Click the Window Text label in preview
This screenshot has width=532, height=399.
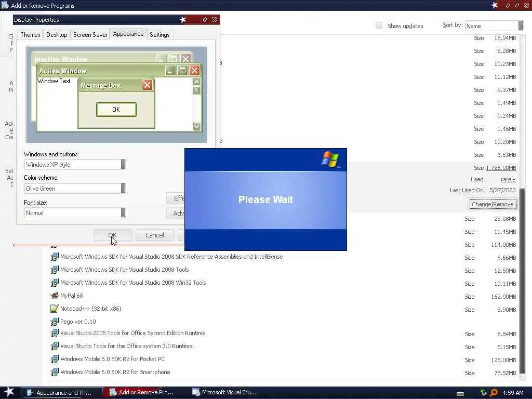pyautogui.click(x=54, y=81)
